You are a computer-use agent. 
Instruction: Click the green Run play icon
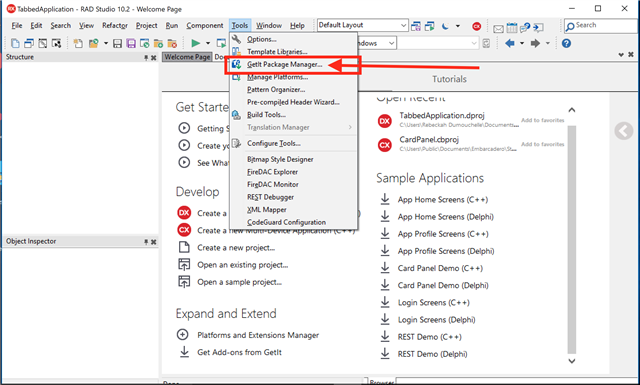(x=196, y=43)
